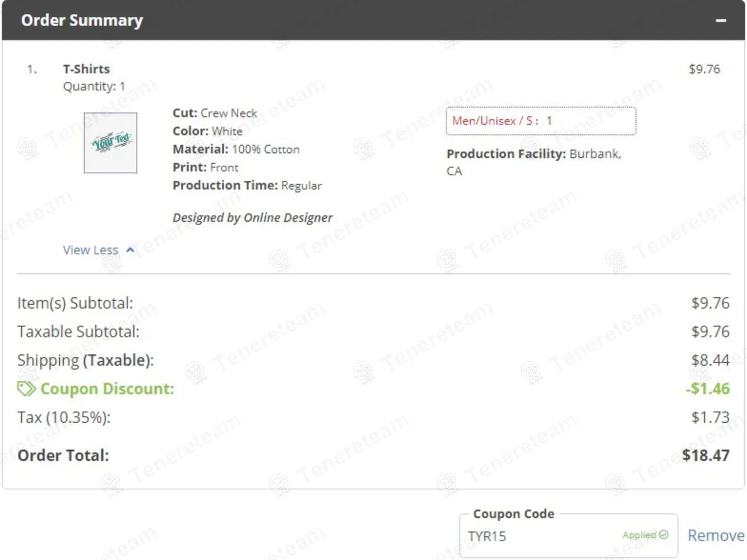Click the Tax (10.35%) label
The width and height of the screenshot is (747, 560).
[x=64, y=417]
